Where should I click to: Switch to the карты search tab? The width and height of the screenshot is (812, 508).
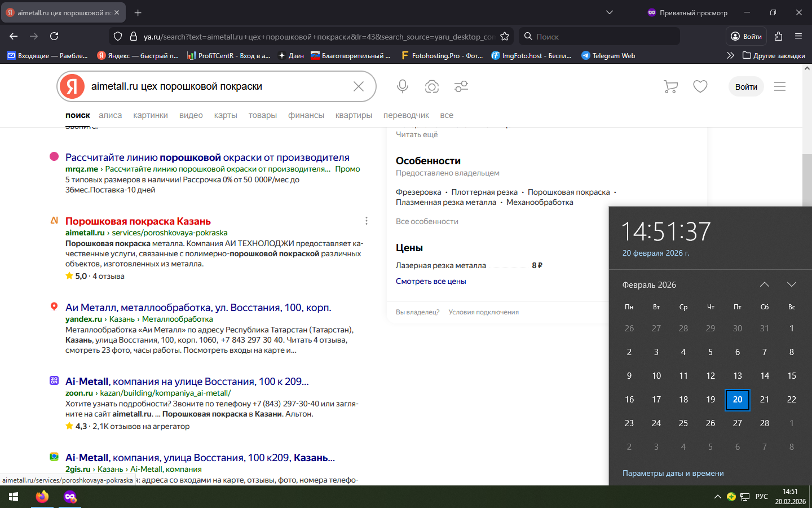point(226,115)
